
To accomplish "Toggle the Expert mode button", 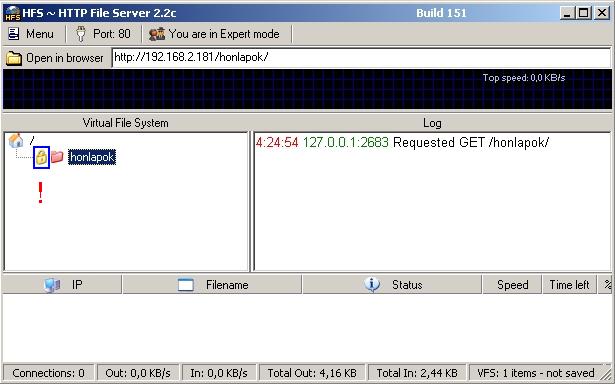I will pyautogui.click(x=215, y=34).
